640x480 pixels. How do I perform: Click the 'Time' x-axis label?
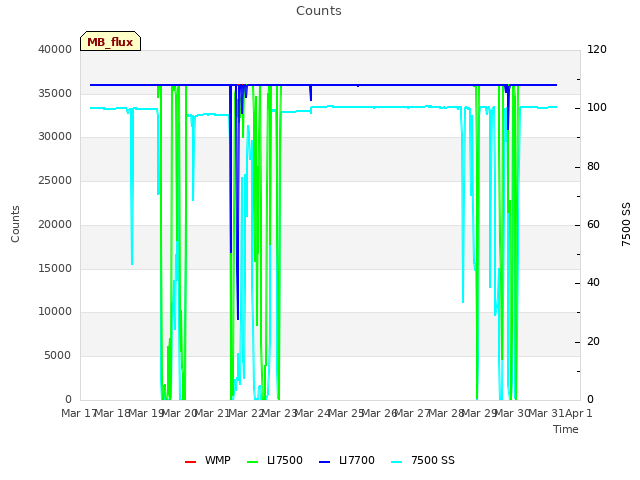[566, 429]
